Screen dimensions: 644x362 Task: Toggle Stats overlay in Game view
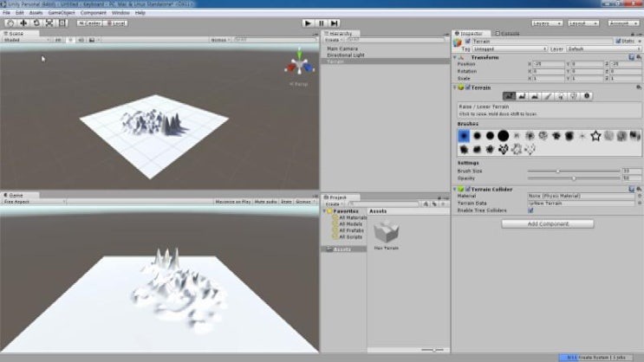coord(286,202)
